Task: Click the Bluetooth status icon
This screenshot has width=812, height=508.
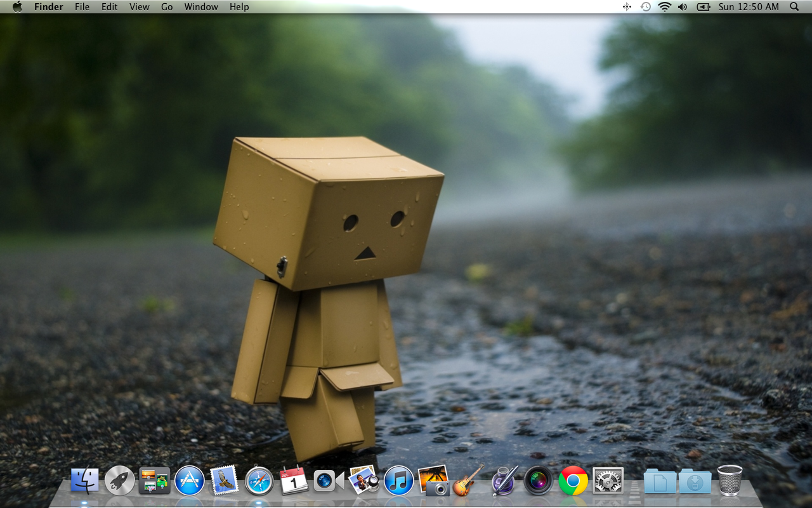Action: pos(627,6)
